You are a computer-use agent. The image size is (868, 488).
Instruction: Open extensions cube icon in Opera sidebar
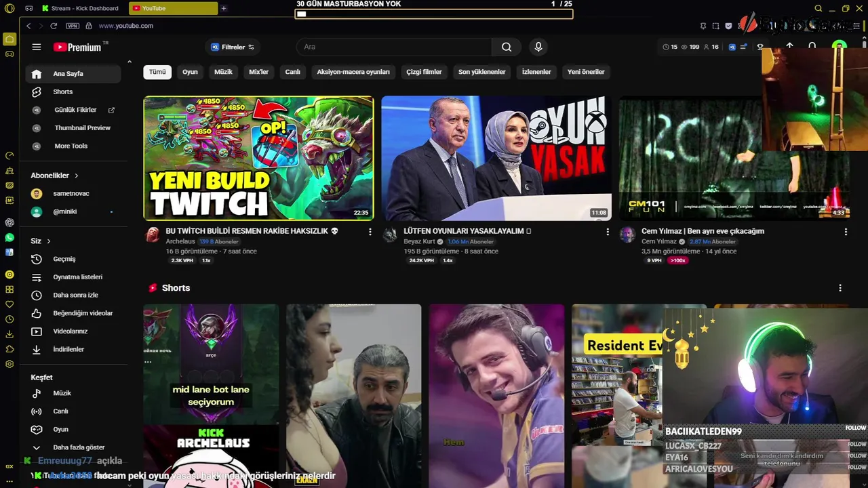9,349
